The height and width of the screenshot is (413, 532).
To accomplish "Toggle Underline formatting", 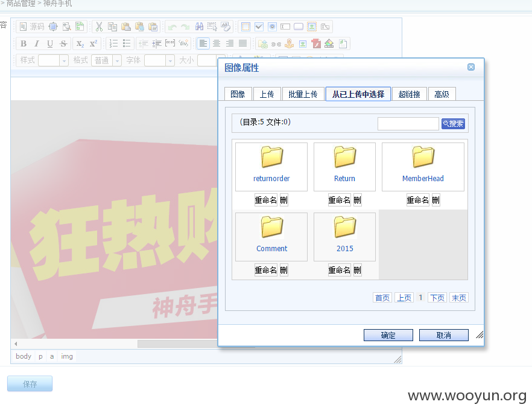I will (50, 43).
